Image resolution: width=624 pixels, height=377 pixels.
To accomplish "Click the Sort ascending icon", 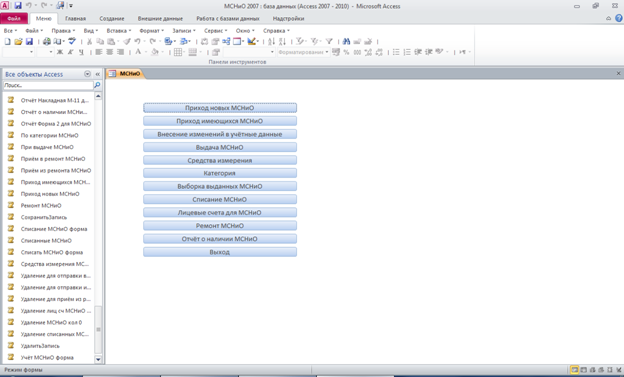I will (x=271, y=41).
